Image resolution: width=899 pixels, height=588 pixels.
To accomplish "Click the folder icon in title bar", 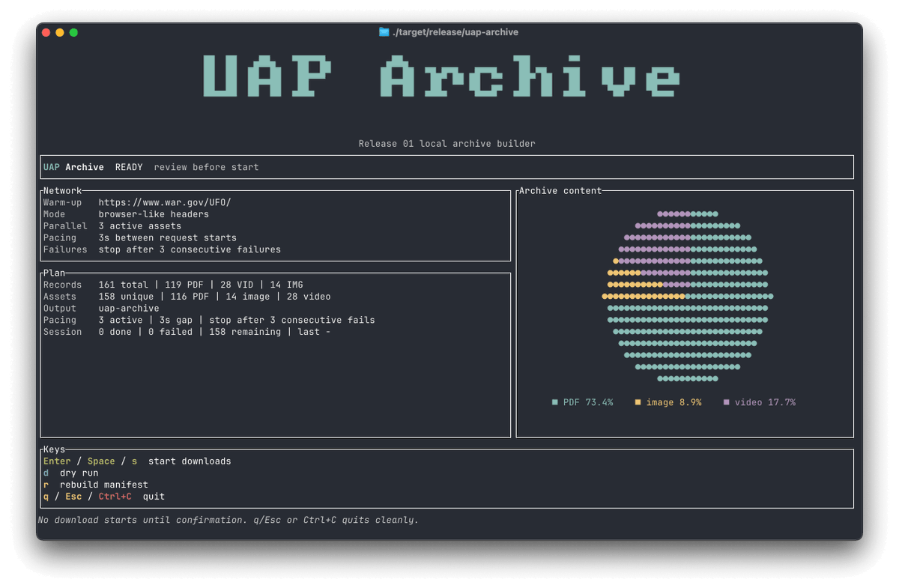I will point(384,32).
